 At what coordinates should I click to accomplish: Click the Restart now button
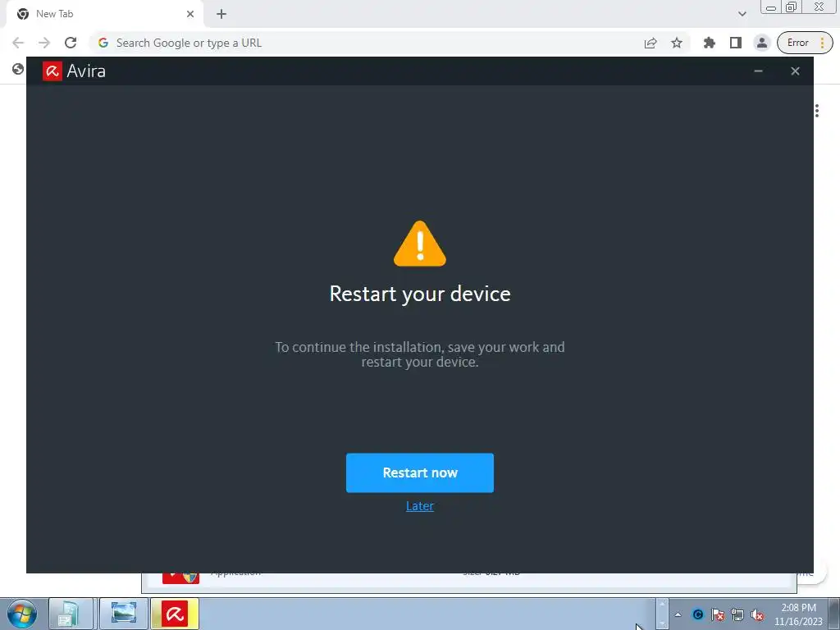(x=419, y=472)
